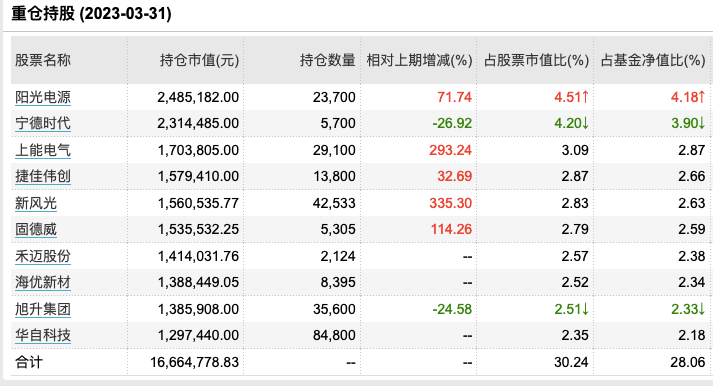Open the 华自科技 stock link
Screen dimensions: 713x386
point(43,335)
